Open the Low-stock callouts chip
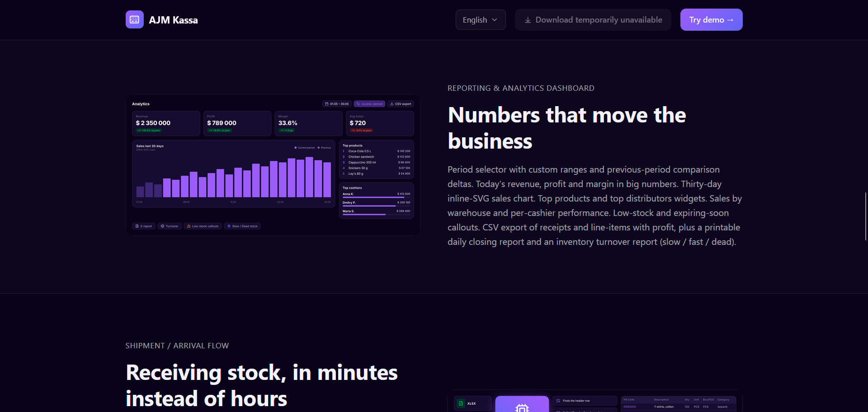Viewport: 868px width, 412px height. pyautogui.click(x=203, y=226)
